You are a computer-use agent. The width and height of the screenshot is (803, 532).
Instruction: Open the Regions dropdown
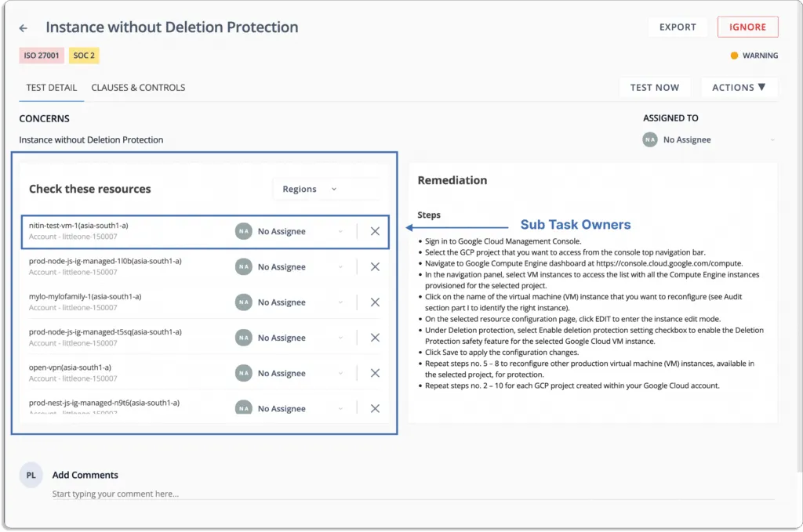tap(327, 189)
